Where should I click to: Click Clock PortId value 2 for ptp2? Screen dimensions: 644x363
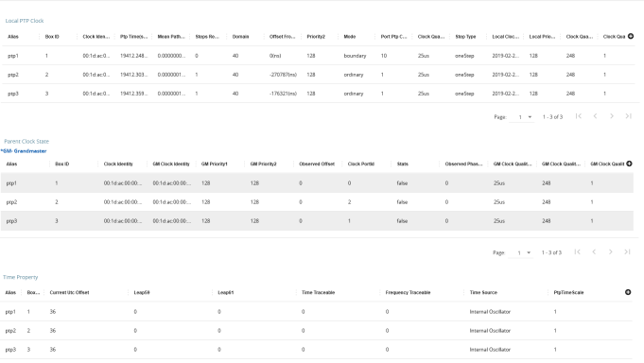[350, 202]
